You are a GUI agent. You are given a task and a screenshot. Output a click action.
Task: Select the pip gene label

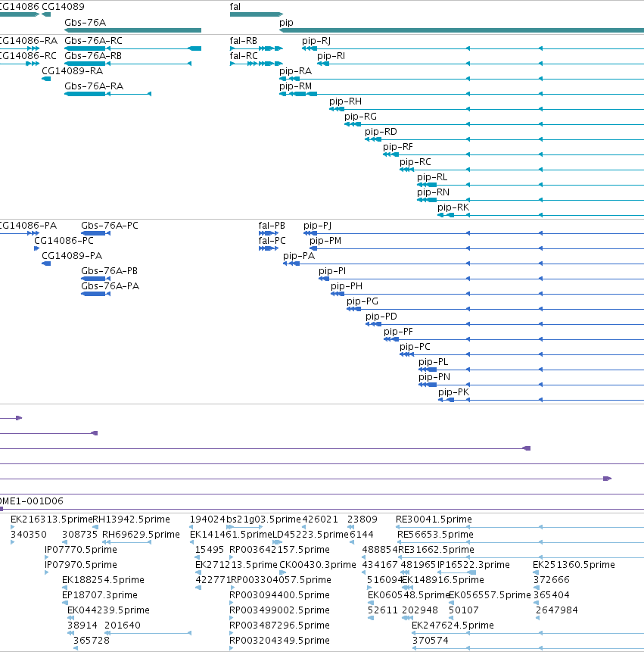pos(286,23)
